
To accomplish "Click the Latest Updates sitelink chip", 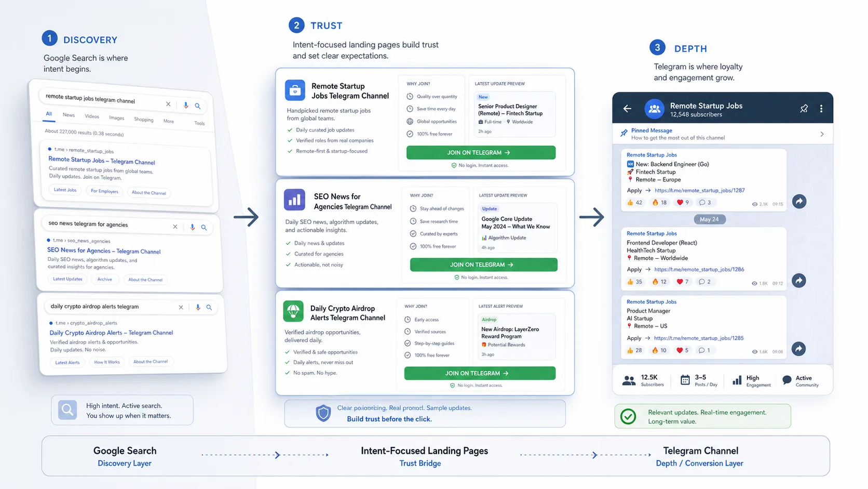I will [x=67, y=279].
